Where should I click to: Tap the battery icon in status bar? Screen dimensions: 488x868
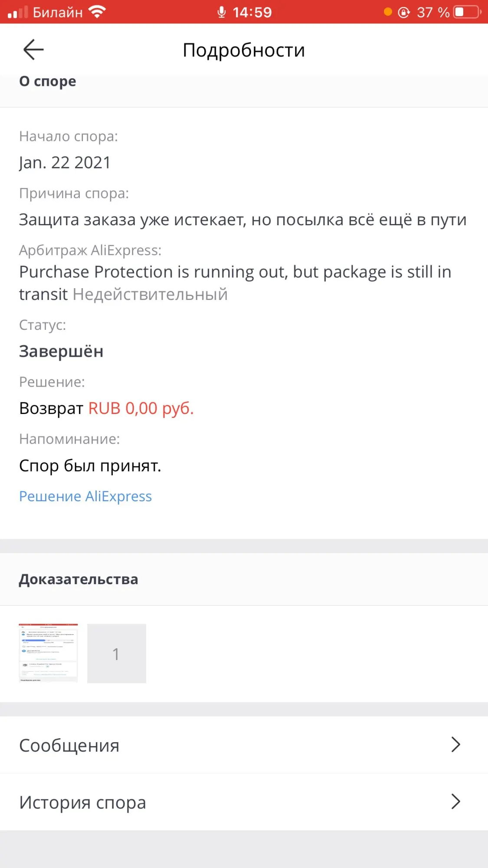tap(467, 12)
